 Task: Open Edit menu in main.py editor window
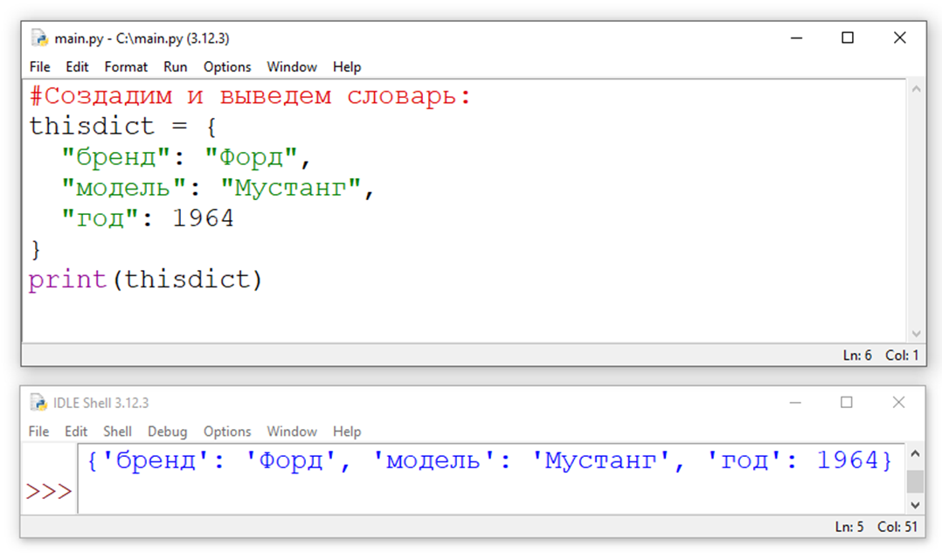pyautogui.click(x=77, y=66)
